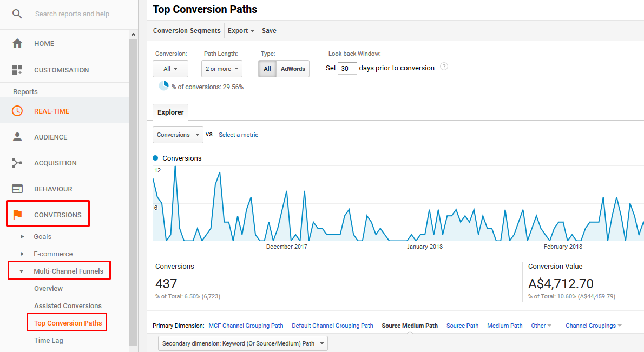
Task: Select the All type filter button
Action: click(267, 69)
